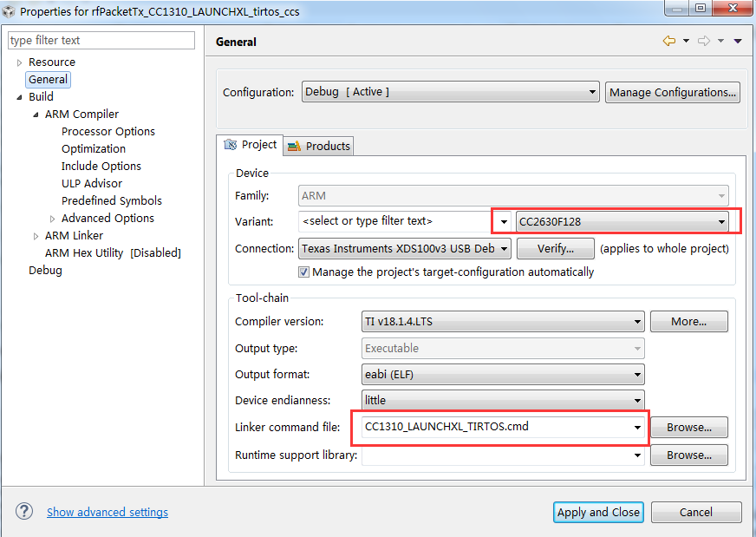Open the Show advanced settings link
756x537 pixels.
click(x=108, y=513)
